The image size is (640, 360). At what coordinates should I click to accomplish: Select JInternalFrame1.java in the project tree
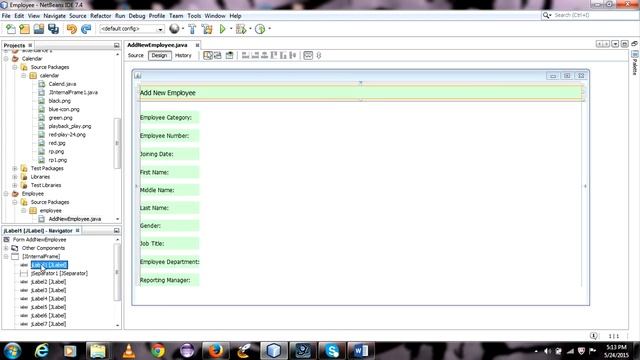click(x=73, y=92)
